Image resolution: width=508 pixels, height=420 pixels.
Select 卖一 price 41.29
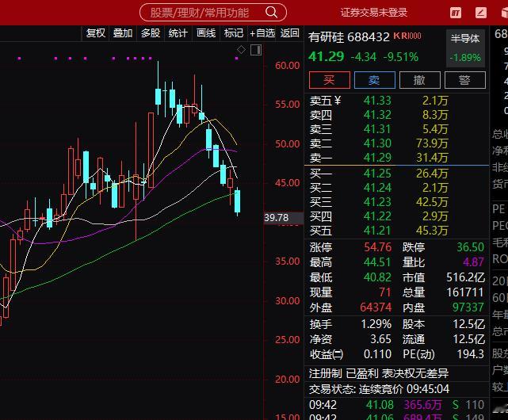377,158
